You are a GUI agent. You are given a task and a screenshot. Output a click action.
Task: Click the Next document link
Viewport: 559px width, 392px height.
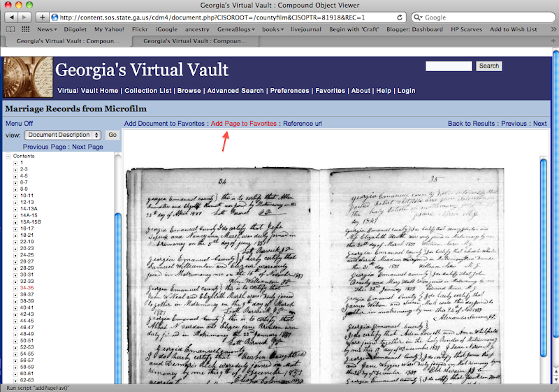539,123
